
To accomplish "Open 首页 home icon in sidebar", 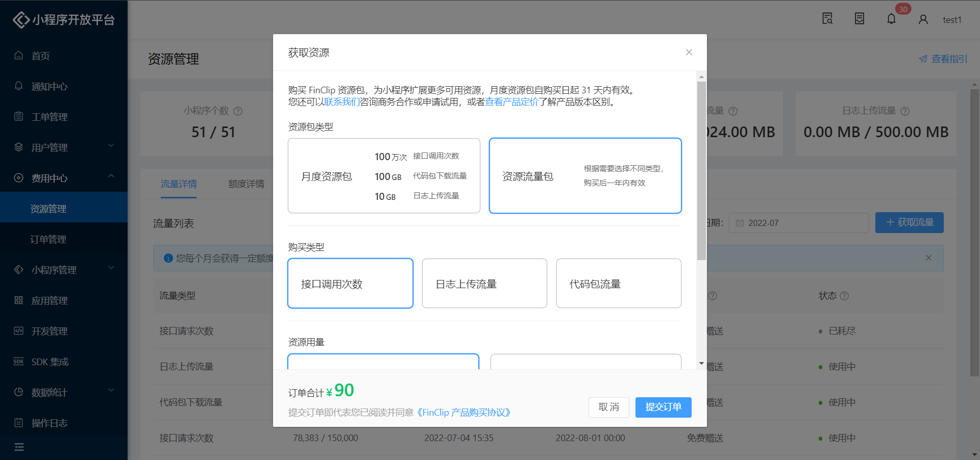I will [19, 56].
